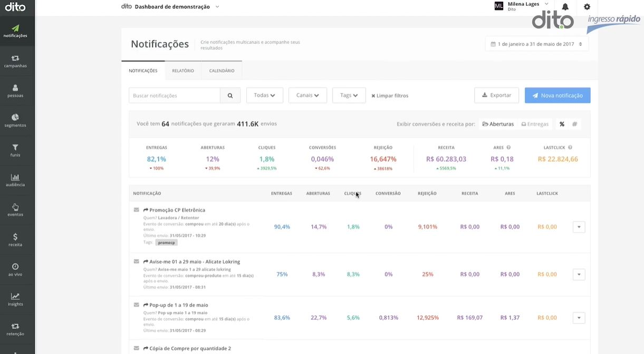This screenshot has width=644, height=354.
Task: Open the Receita section
Action: point(15,241)
